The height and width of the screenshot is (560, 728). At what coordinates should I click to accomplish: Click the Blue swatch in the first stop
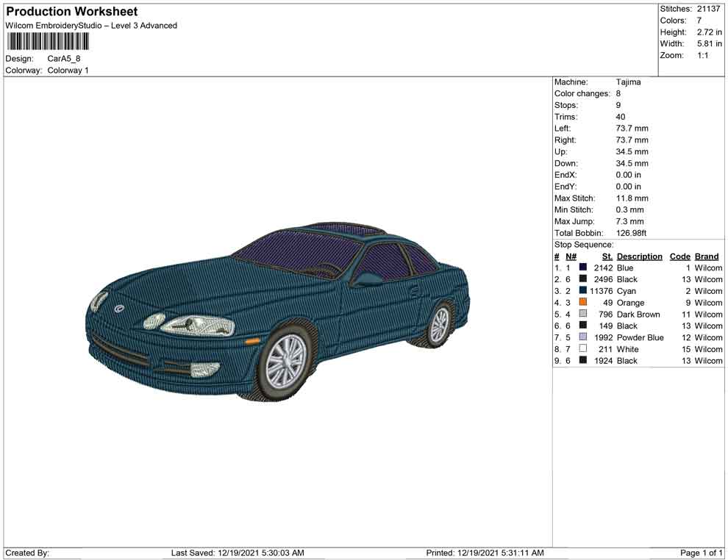pos(583,268)
